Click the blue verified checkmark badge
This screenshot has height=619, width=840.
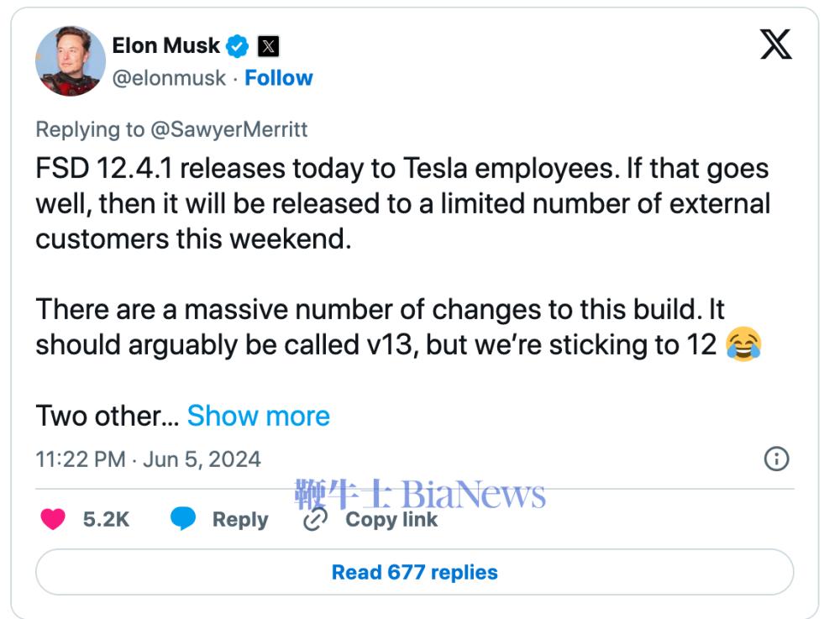pos(238,45)
